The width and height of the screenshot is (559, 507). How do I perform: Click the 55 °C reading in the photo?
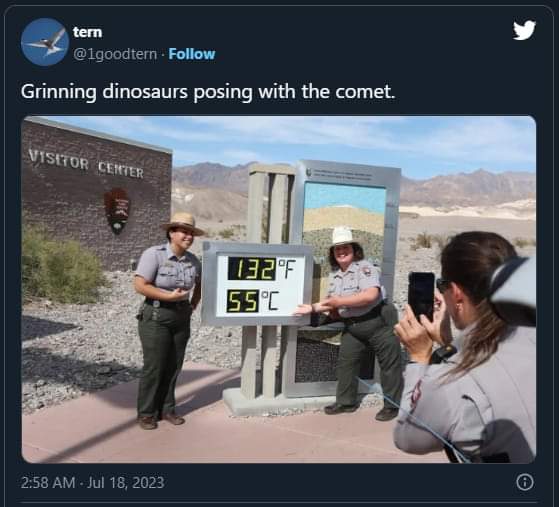click(x=252, y=301)
